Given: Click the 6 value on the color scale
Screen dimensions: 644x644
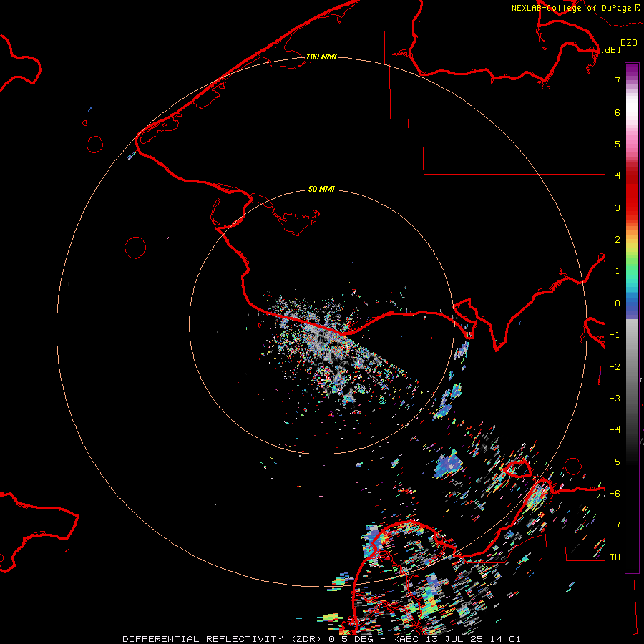Looking at the screenshot, I should coord(618,112).
